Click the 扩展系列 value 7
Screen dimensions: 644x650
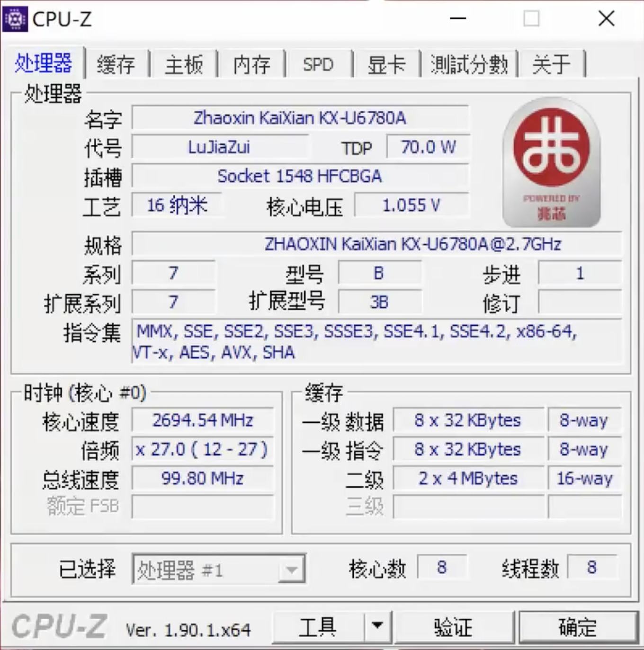[174, 302]
